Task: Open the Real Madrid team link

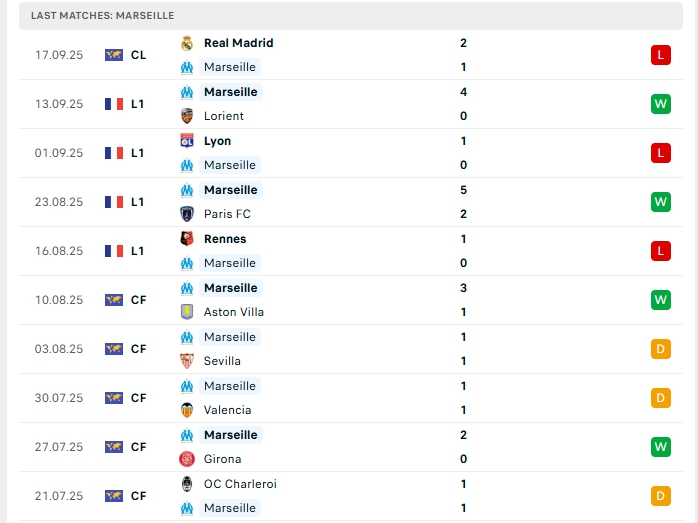Action: pyautogui.click(x=238, y=43)
